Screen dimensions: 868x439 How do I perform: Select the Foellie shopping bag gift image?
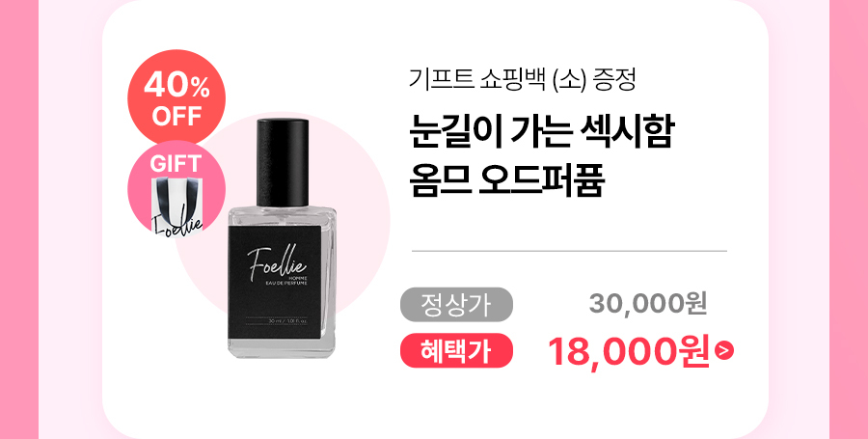(177, 205)
